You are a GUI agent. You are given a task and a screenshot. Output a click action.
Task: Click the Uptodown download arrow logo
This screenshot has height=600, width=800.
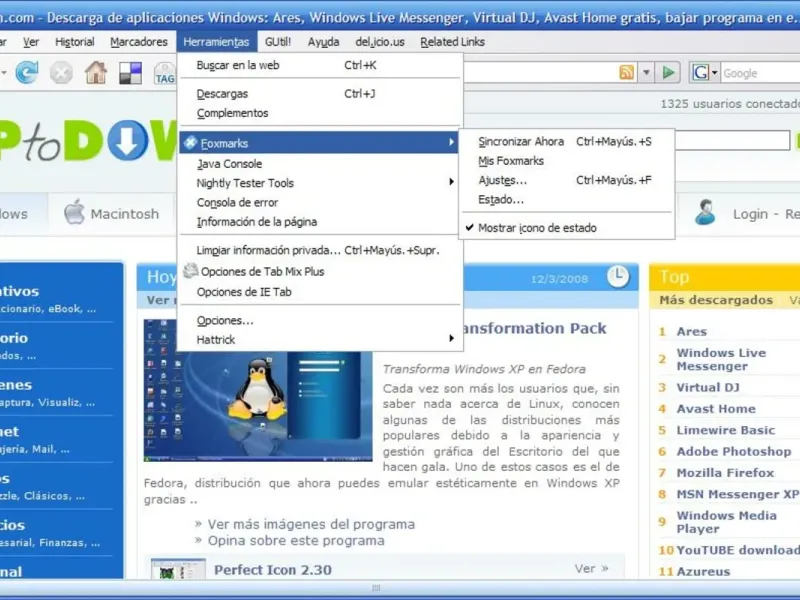point(128,140)
